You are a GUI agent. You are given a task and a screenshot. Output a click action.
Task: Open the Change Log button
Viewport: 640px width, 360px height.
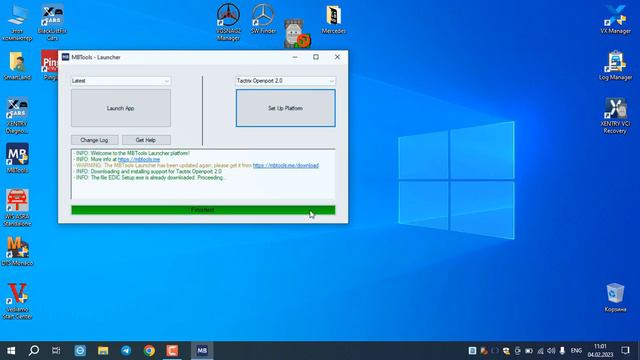pos(94,140)
